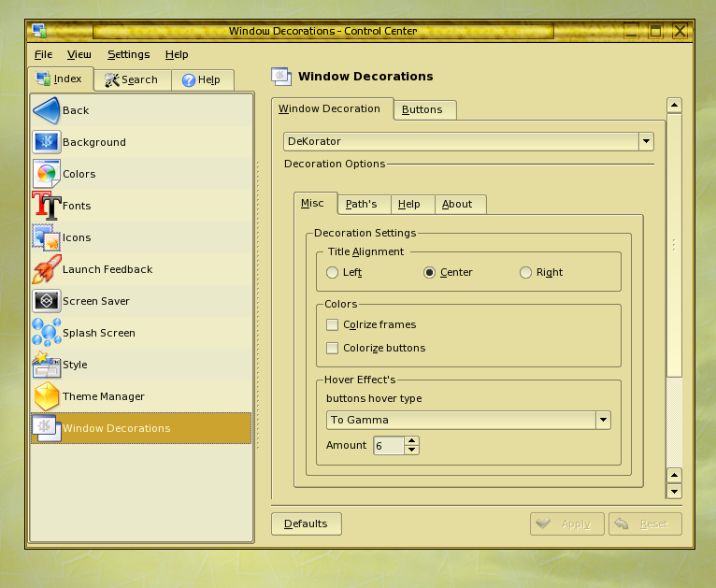This screenshot has height=588, width=716.
Task: Open the Theme Manager cube icon
Action: 47,396
